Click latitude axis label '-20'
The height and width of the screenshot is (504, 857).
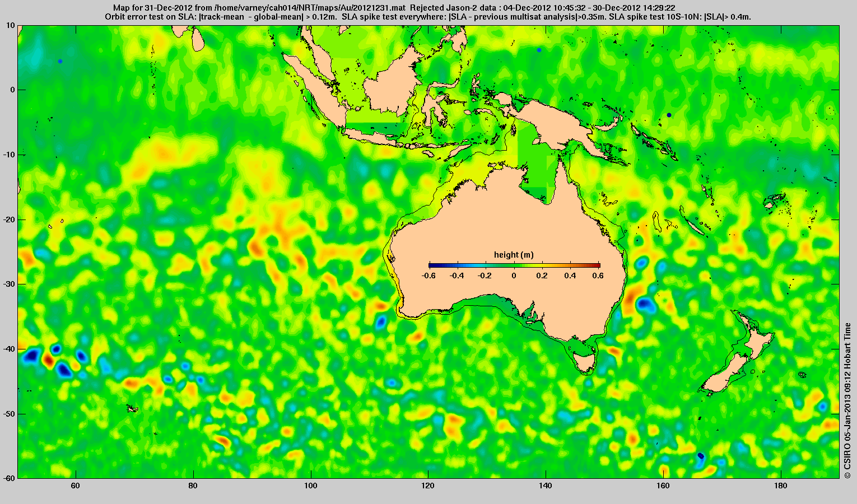10,220
